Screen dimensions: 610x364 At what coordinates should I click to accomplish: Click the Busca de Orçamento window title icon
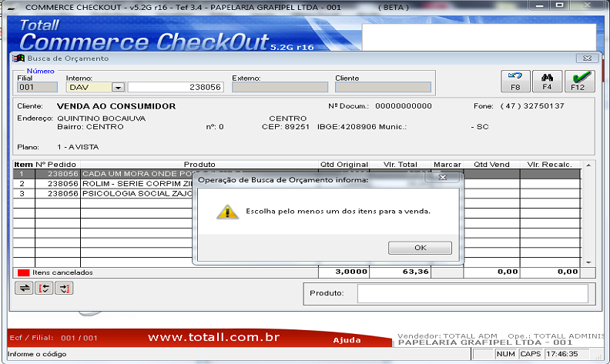[x=19, y=58]
